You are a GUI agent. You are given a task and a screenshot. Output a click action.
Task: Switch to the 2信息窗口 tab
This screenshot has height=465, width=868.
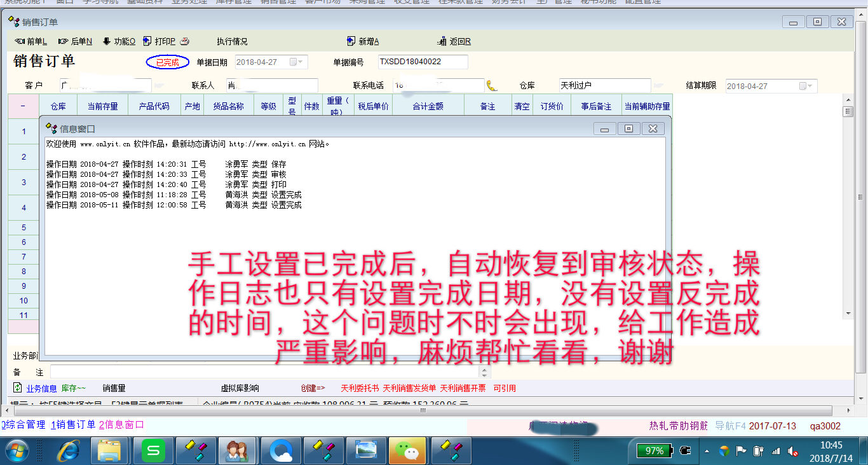point(121,425)
